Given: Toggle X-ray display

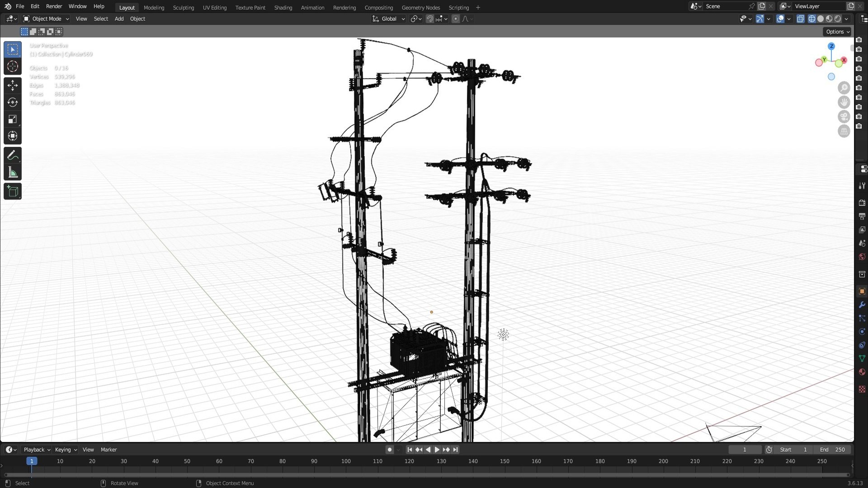Looking at the screenshot, I should [800, 19].
